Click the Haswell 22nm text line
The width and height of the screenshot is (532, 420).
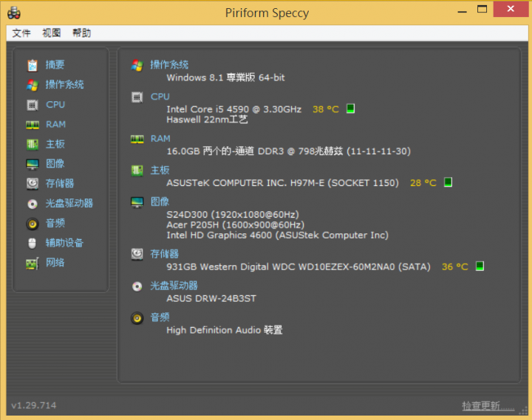click(207, 120)
